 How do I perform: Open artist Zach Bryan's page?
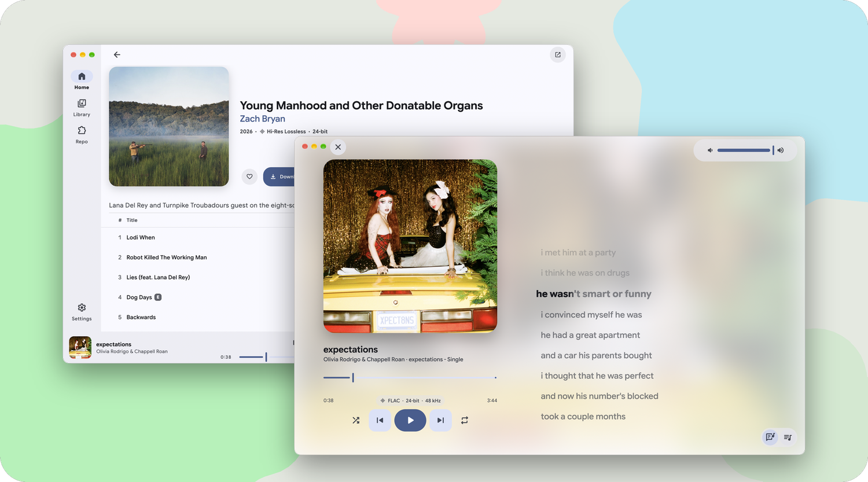(x=263, y=119)
